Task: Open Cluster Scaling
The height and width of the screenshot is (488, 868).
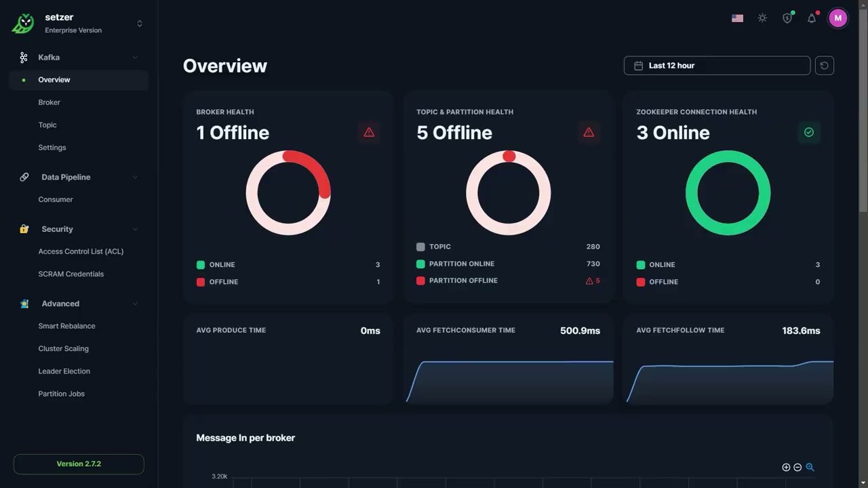Action: [64, 348]
